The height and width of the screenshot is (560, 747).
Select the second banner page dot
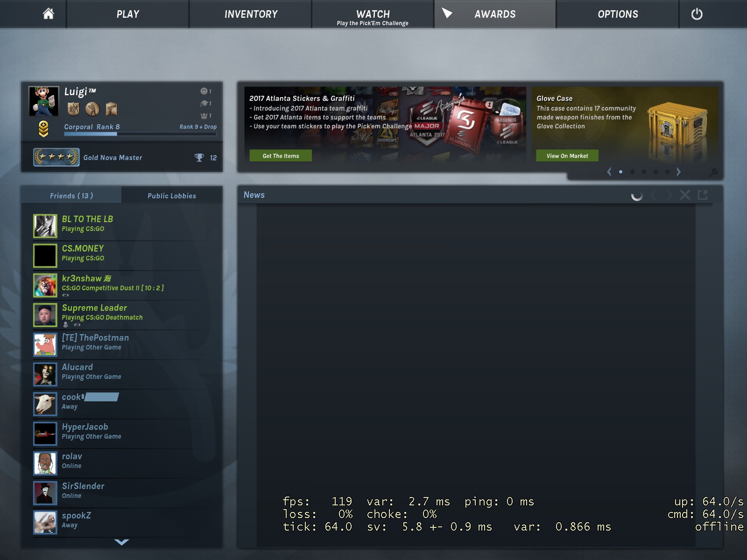point(632,172)
